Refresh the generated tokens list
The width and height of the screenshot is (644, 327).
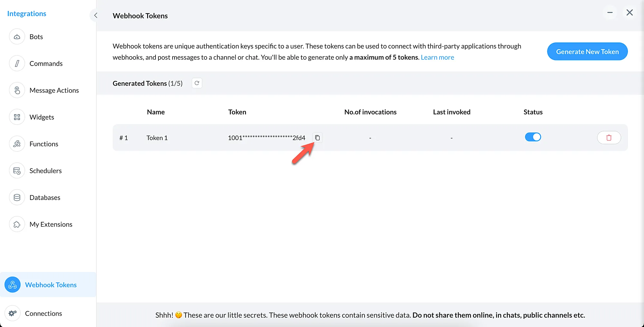point(197,83)
